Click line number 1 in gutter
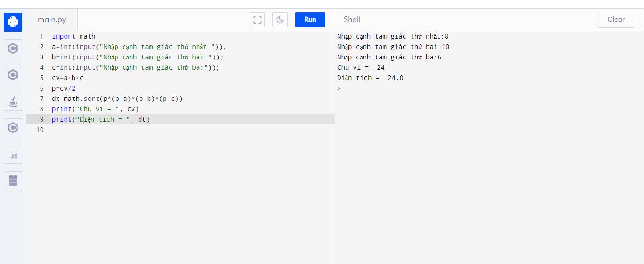 [41, 36]
